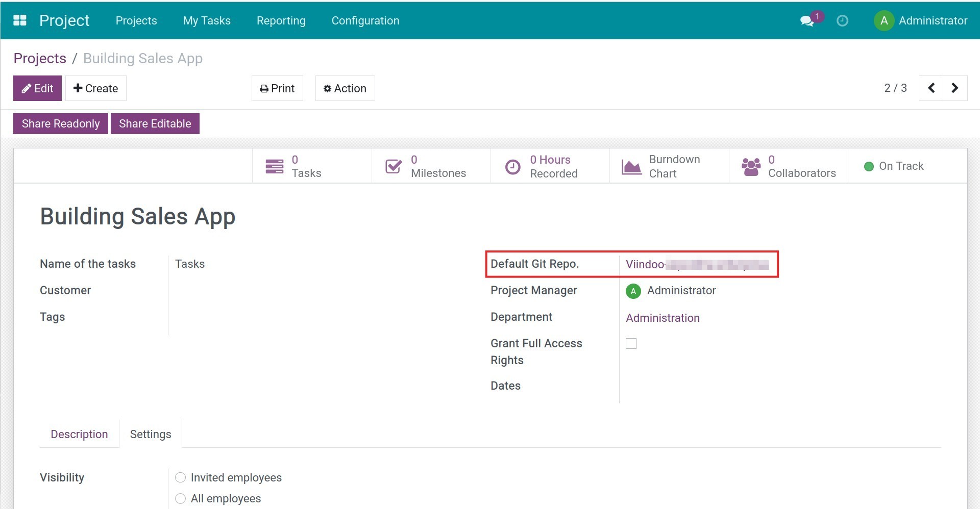980x509 pixels.
Task: Open the conversations chat icon
Action: point(806,21)
